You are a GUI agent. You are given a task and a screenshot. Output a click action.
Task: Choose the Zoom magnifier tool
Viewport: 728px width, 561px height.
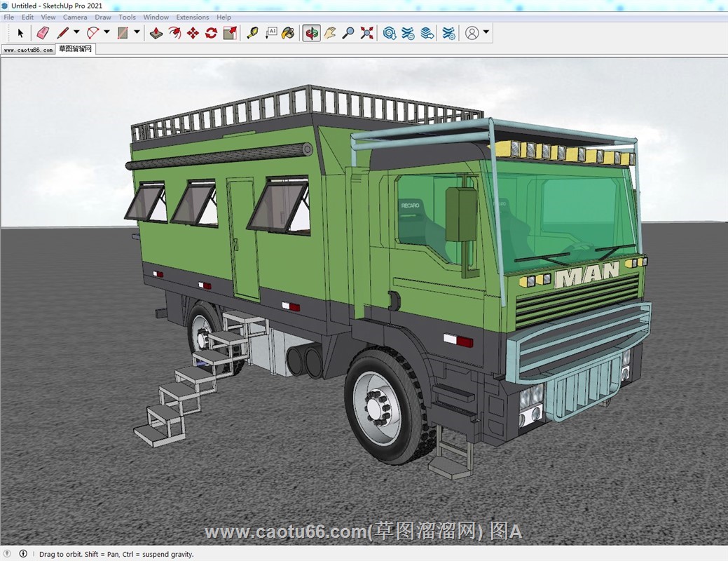[348, 33]
